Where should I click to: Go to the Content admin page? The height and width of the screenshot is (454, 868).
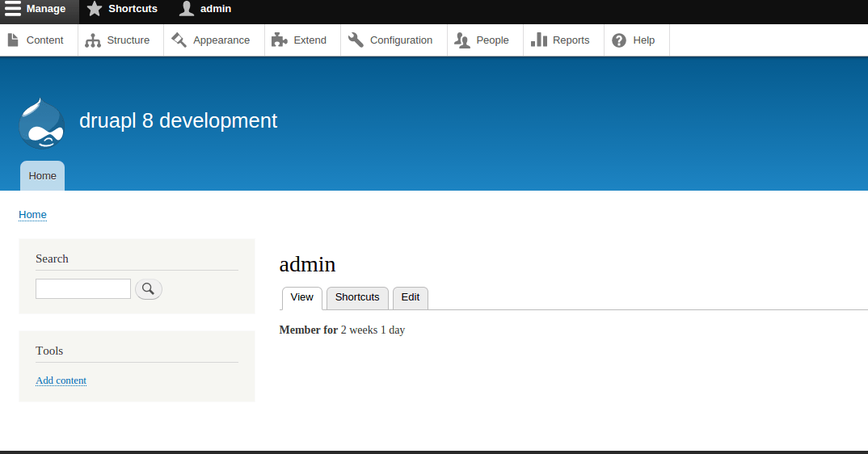click(x=39, y=40)
